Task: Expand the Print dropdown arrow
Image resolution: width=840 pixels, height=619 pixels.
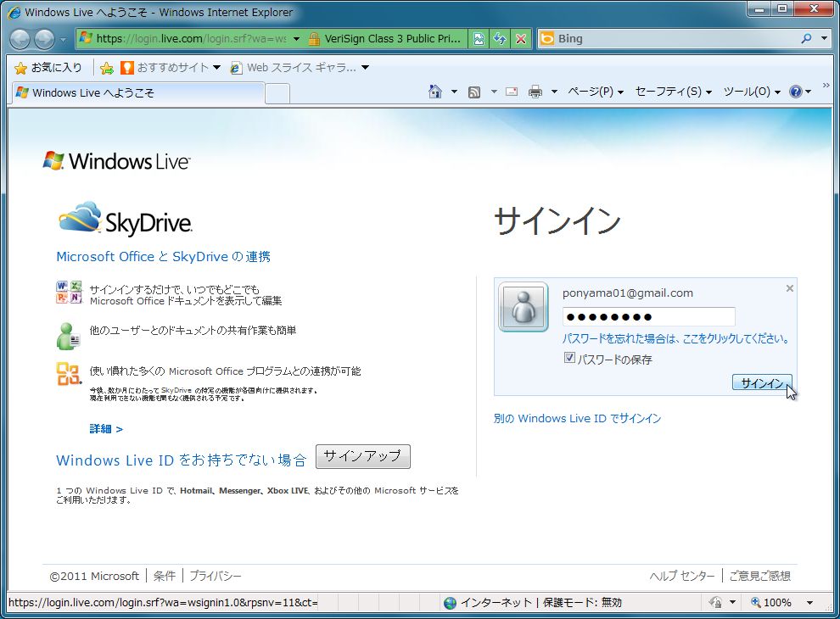Action: click(x=554, y=92)
